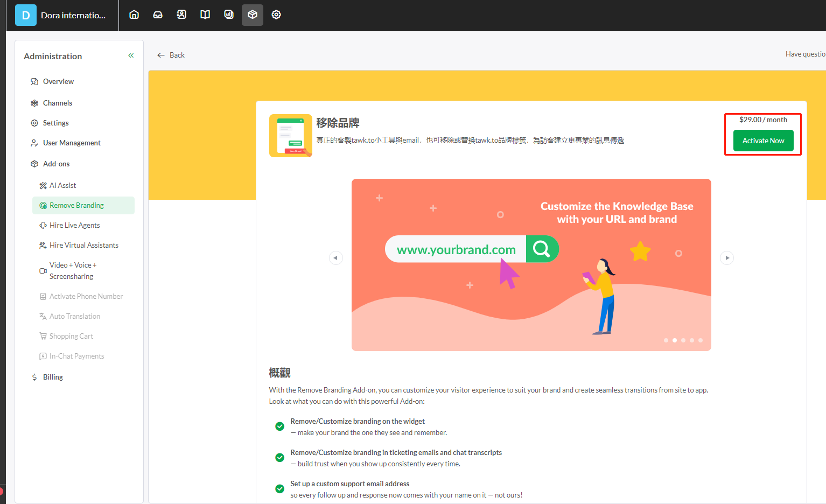Collapse the Administration sidebar

[130, 55]
